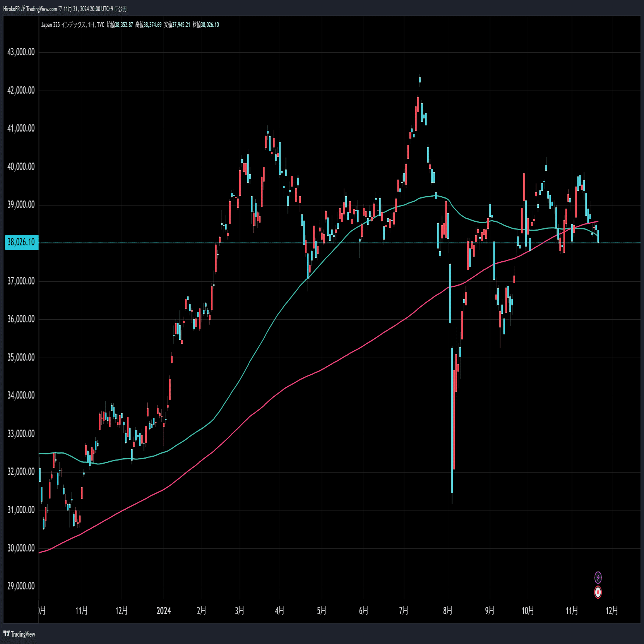The height and width of the screenshot is (644, 644).
Task: Click the high value 38,374.69
Action: (152, 25)
